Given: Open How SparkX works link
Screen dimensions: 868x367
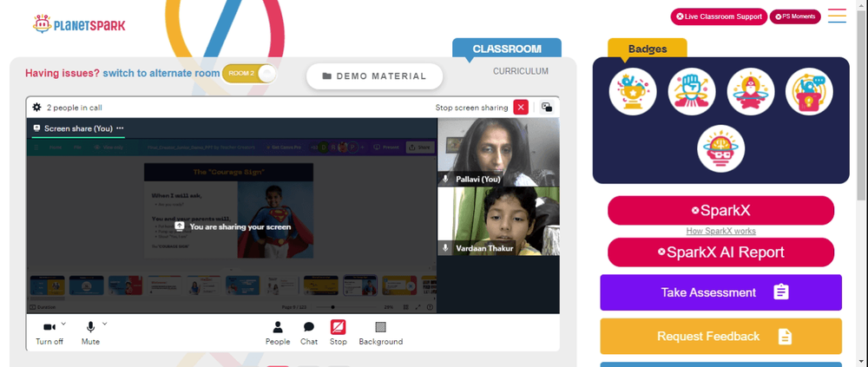Looking at the screenshot, I should (720, 232).
